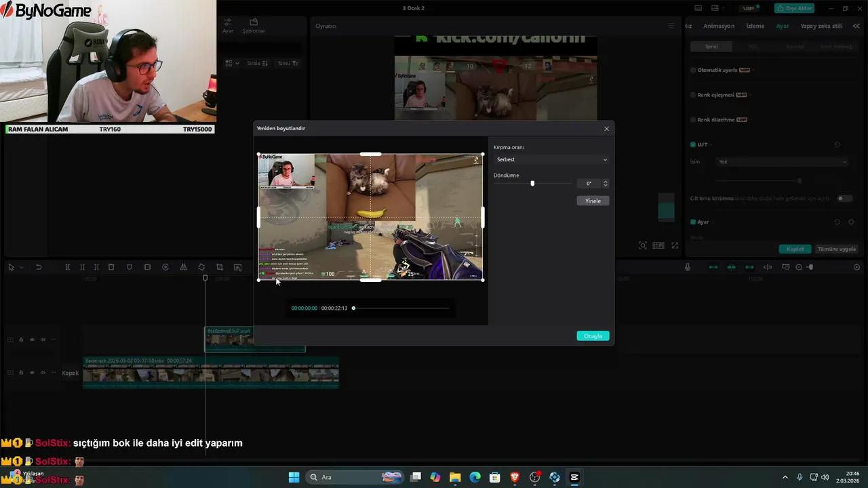Add marker with the shield icon
The height and width of the screenshot is (488, 868).
[130, 267]
